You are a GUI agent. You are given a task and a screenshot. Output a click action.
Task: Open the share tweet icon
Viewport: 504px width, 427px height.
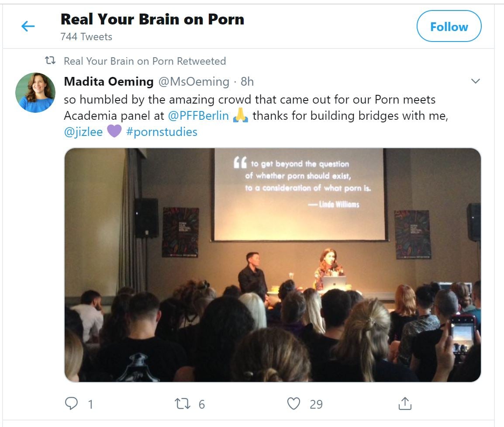[x=405, y=404]
